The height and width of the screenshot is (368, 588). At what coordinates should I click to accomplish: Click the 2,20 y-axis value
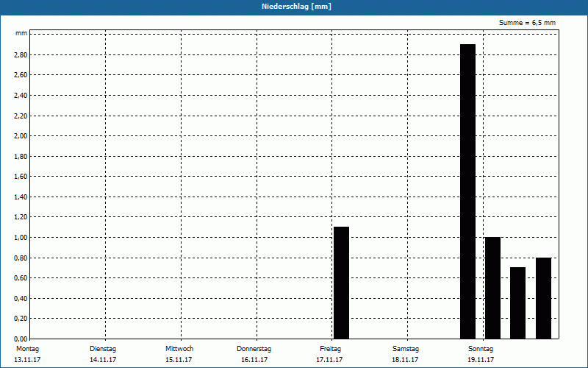tap(21, 116)
